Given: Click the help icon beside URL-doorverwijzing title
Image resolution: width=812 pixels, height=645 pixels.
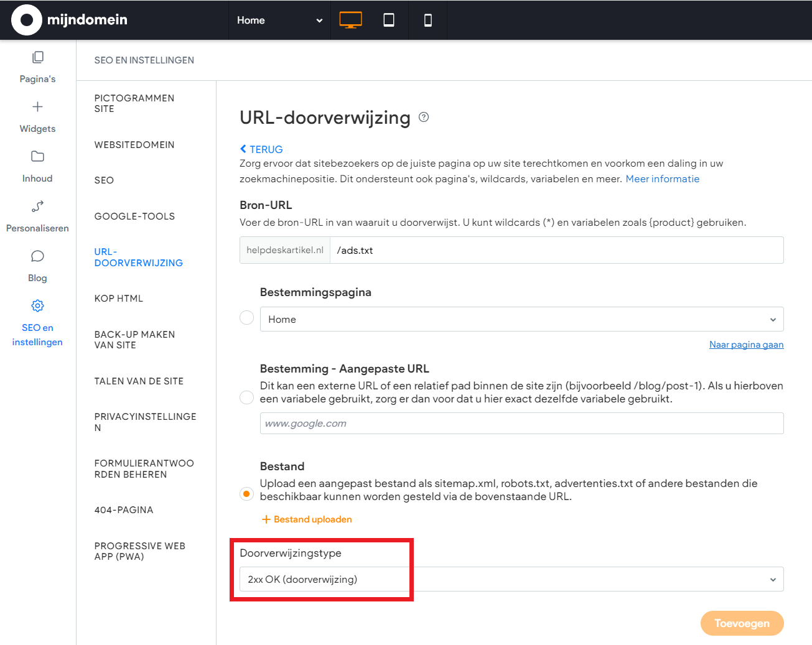Looking at the screenshot, I should click(x=424, y=117).
